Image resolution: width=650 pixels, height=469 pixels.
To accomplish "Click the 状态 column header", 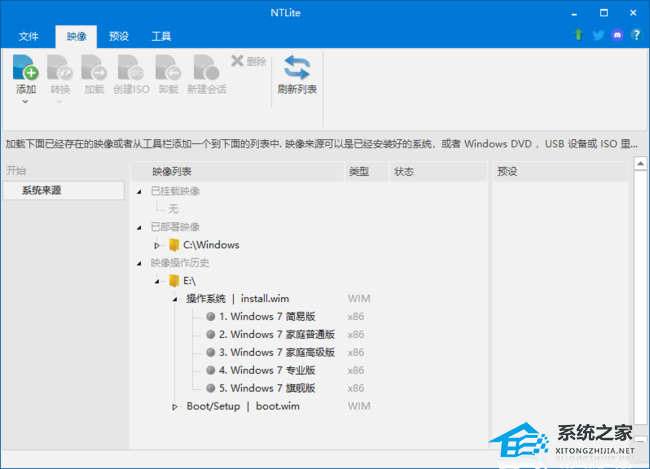I will point(438,171).
